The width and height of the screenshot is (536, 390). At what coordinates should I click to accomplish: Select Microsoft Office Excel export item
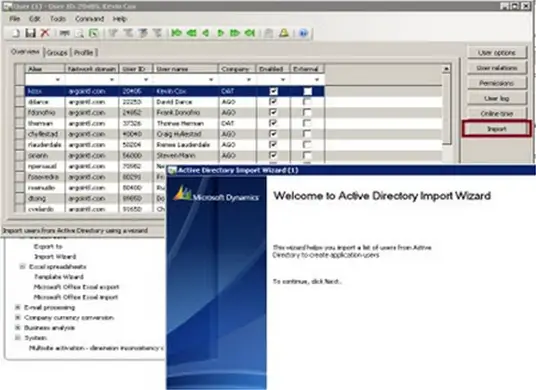pos(76,287)
